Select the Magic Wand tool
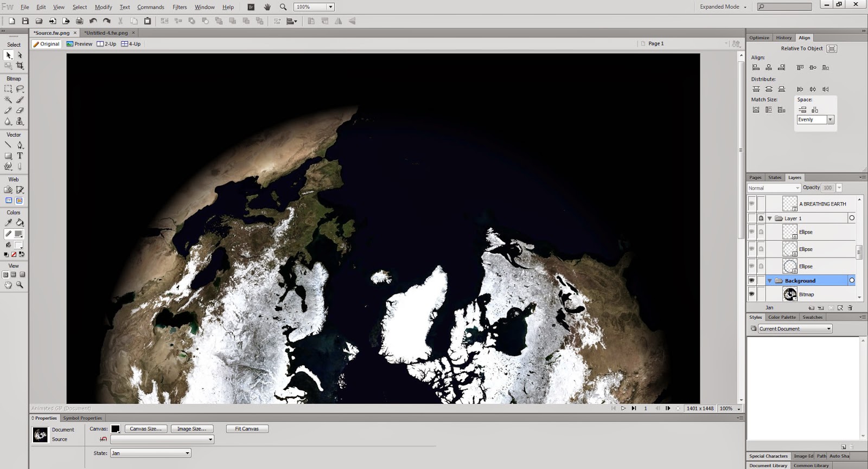The height and width of the screenshot is (469, 868). (x=8, y=99)
